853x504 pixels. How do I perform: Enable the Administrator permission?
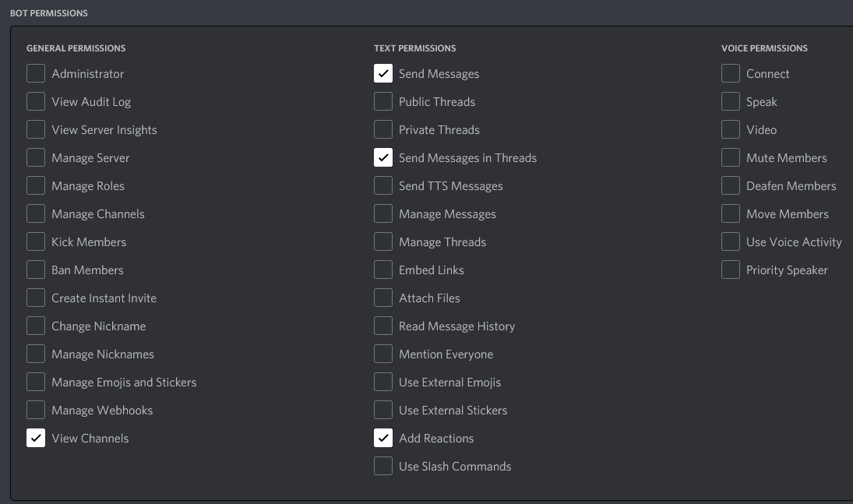(35, 73)
